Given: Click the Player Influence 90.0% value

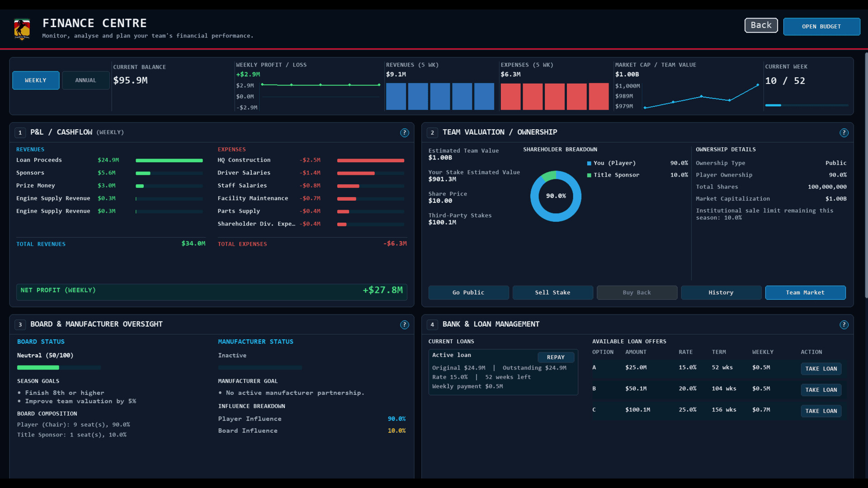Looking at the screenshot, I should 396,419.
